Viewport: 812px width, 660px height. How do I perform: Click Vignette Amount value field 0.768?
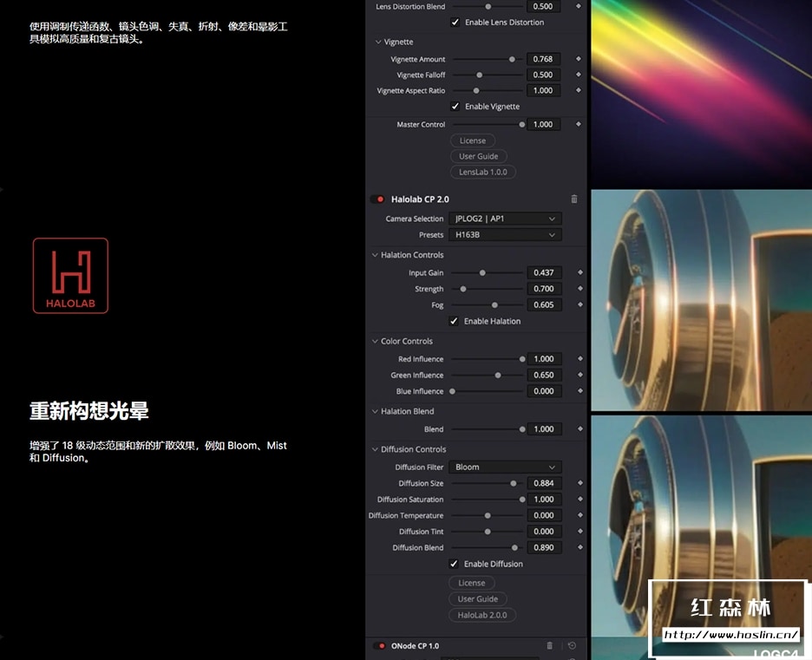(x=543, y=59)
